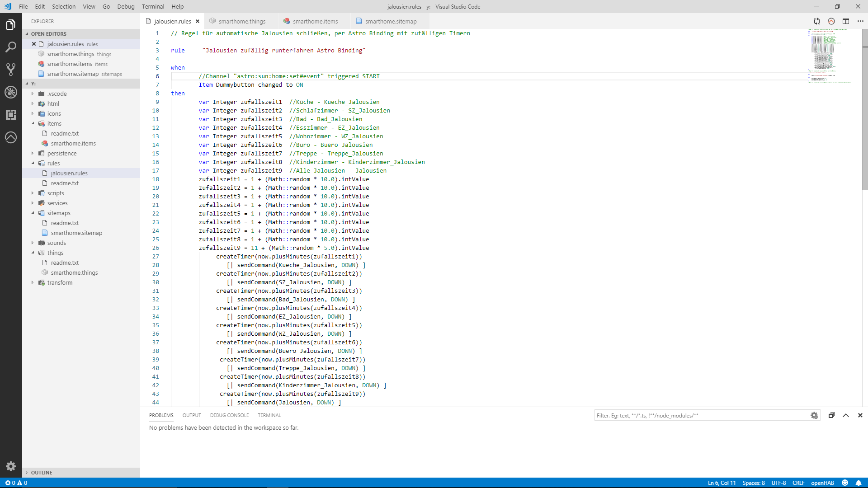Switch to the Debug Console tab

coord(229,415)
